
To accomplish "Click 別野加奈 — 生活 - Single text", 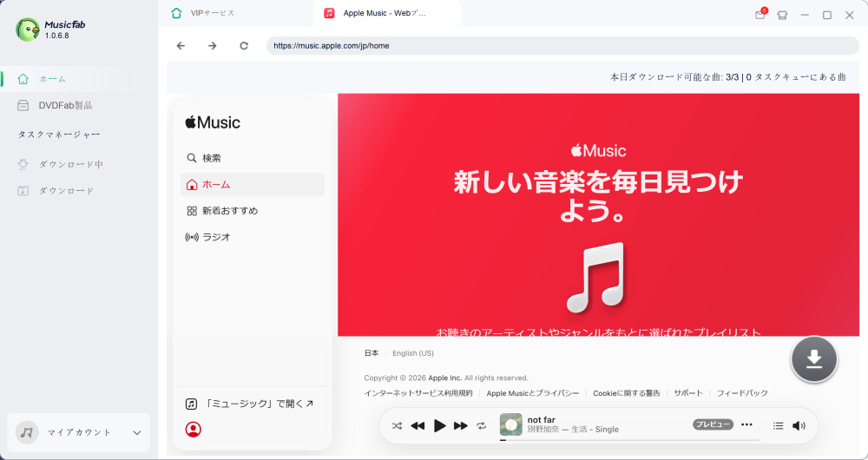I will pyautogui.click(x=573, y=429).
